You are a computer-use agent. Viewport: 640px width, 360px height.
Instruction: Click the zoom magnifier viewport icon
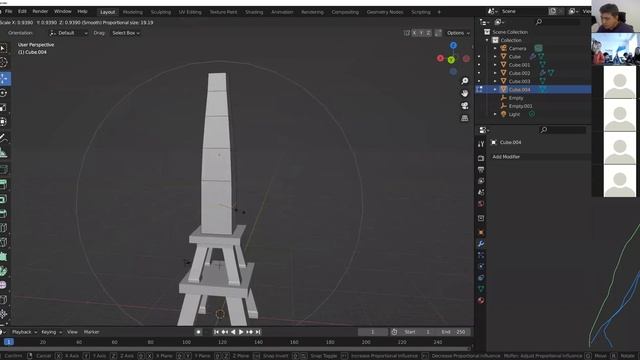464,81
